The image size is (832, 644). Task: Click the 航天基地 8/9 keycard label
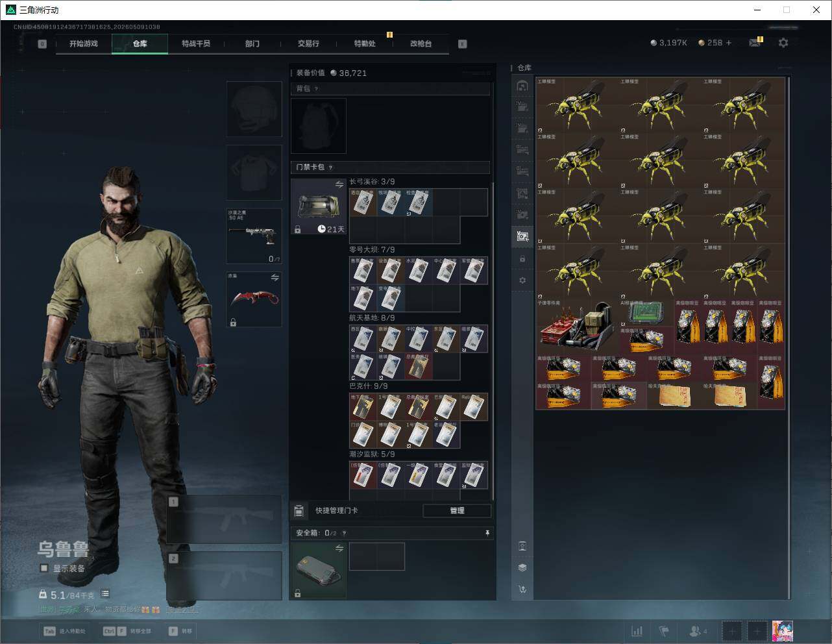[372, 318]
